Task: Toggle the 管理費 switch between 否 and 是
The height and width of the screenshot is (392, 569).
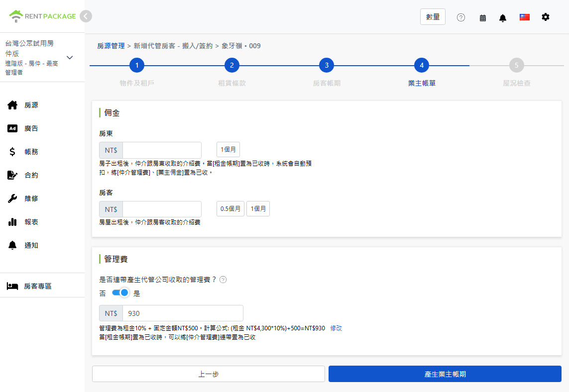Action: click(120, 293)
